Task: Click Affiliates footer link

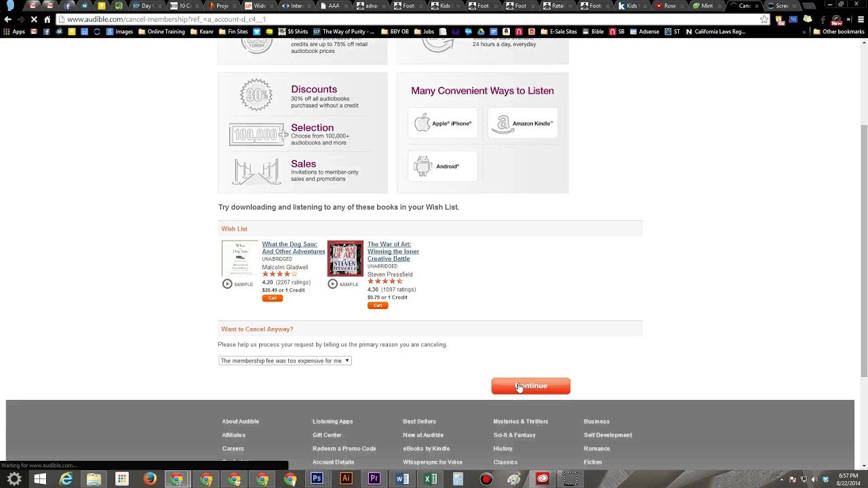Action: [234, 435]
